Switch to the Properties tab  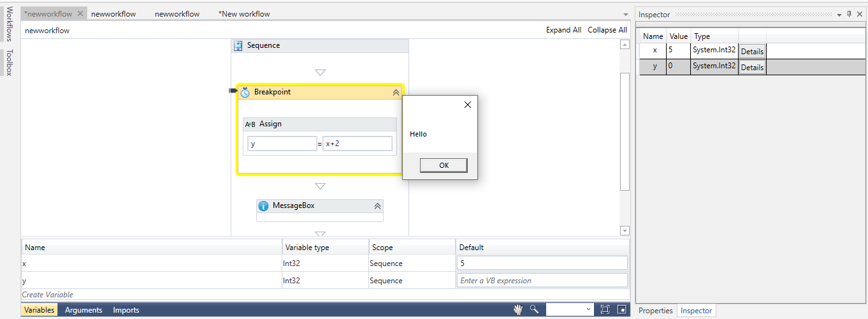pyautogui.click(x=656, y=311)
